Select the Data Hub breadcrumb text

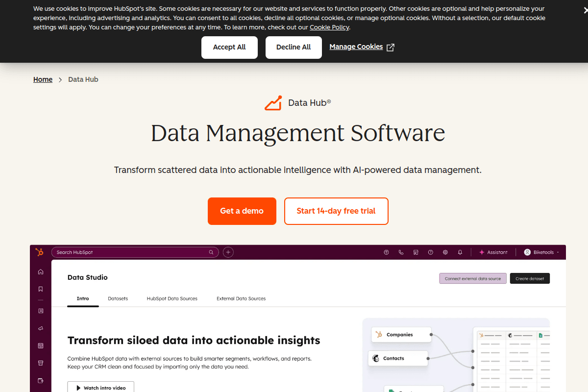83,79
